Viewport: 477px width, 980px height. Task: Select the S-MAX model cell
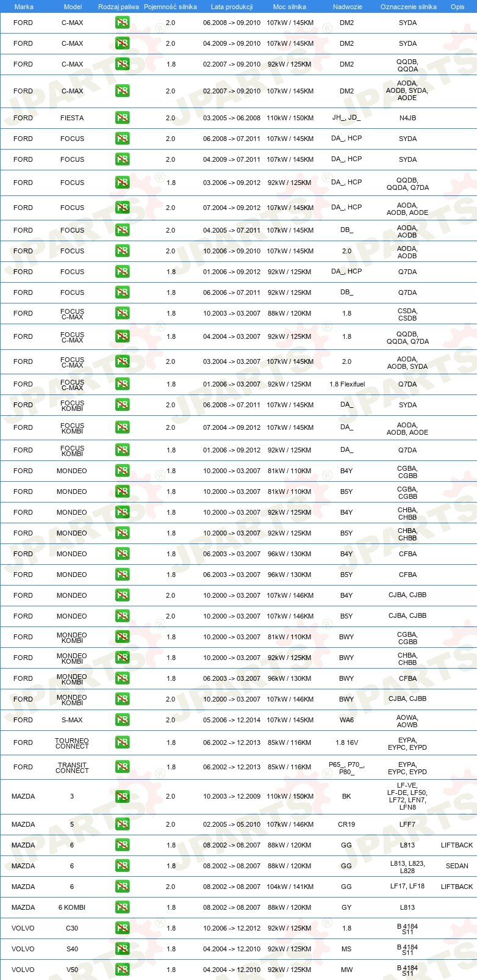tap(72, 720)
